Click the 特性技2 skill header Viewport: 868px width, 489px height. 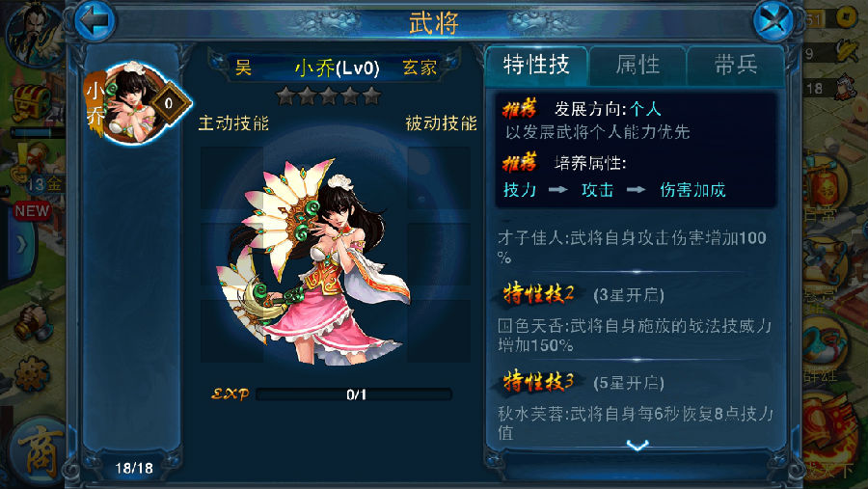(538, 293)
